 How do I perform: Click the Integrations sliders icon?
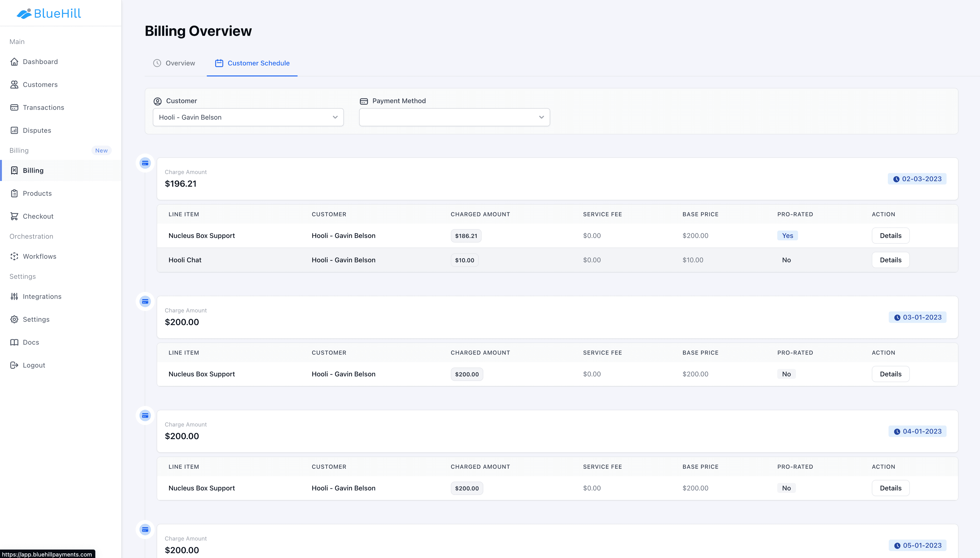pyautogui.click(x=14, y=297)
